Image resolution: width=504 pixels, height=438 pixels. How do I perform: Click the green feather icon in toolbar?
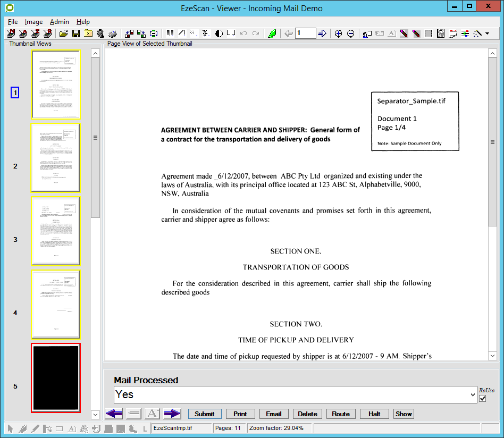click(x=272, y=33)
